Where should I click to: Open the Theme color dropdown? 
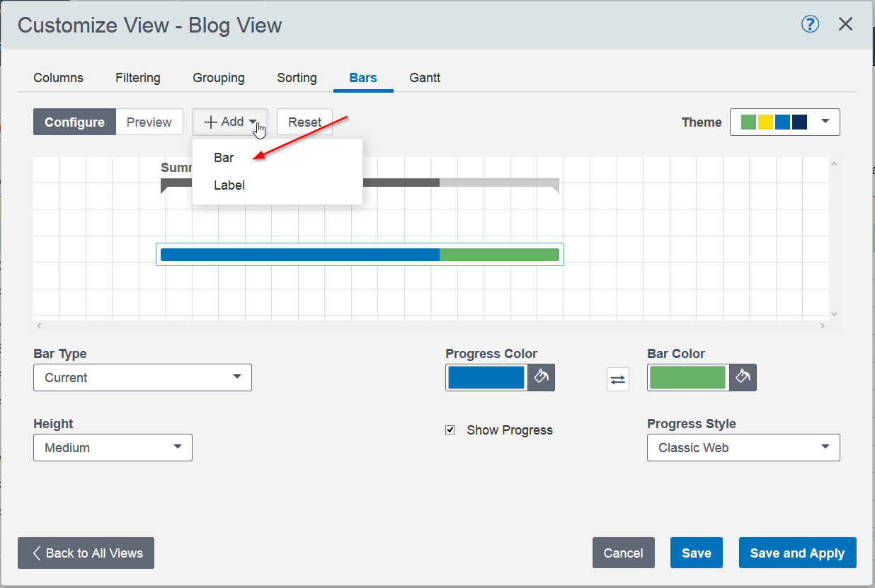pos(784,122)
